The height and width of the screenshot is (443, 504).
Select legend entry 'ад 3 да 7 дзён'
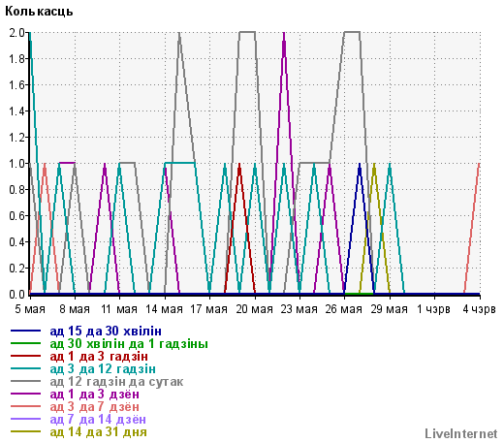pos(95,407)
